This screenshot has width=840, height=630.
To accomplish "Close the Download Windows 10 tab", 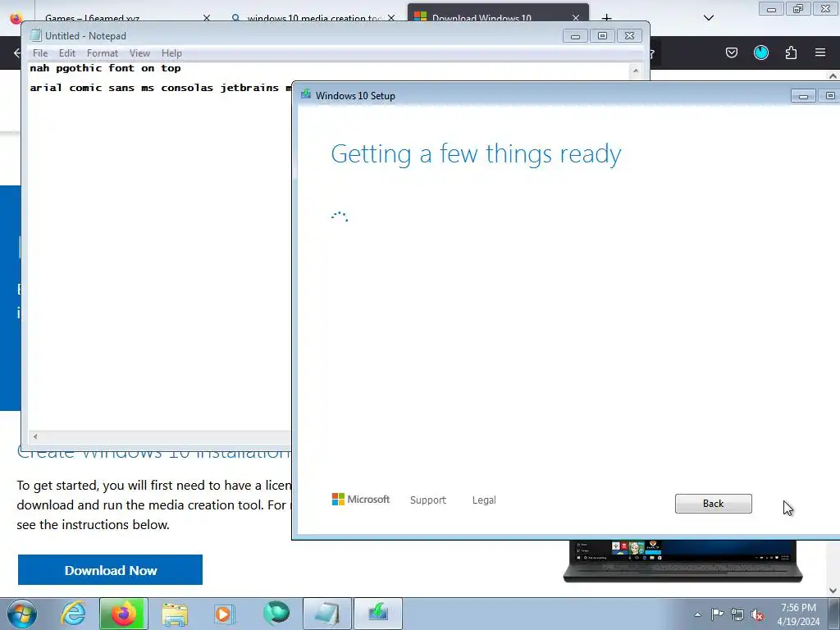I will 576,18.
